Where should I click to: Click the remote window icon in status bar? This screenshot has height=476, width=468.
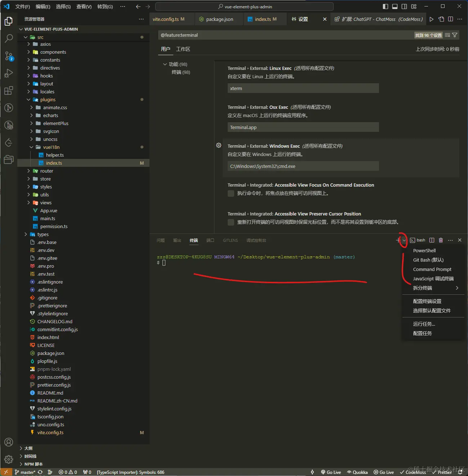6,472
